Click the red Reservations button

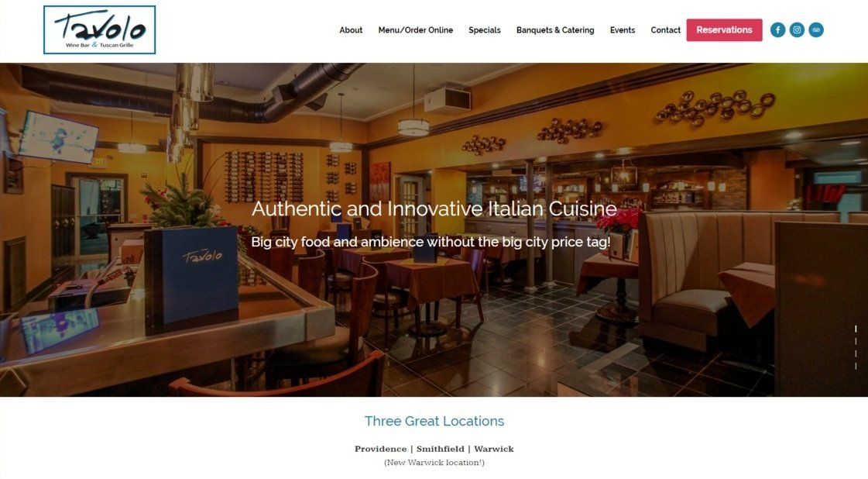[x=724, y=30]
